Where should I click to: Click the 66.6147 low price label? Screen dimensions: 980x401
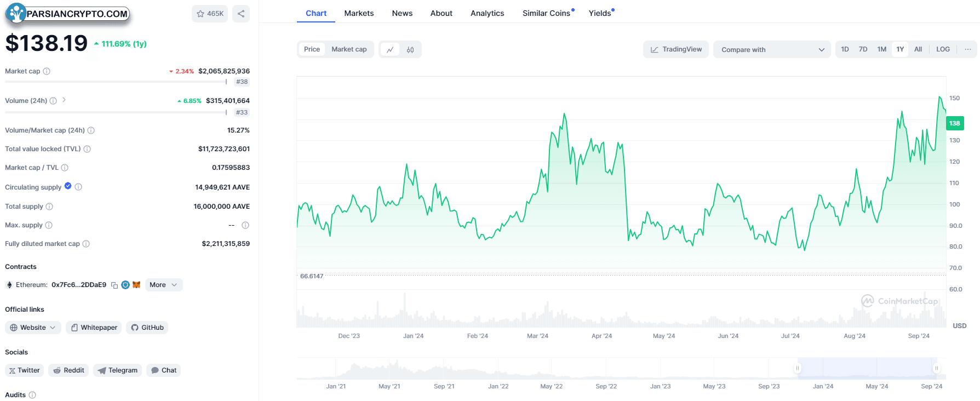pos(312,276)
